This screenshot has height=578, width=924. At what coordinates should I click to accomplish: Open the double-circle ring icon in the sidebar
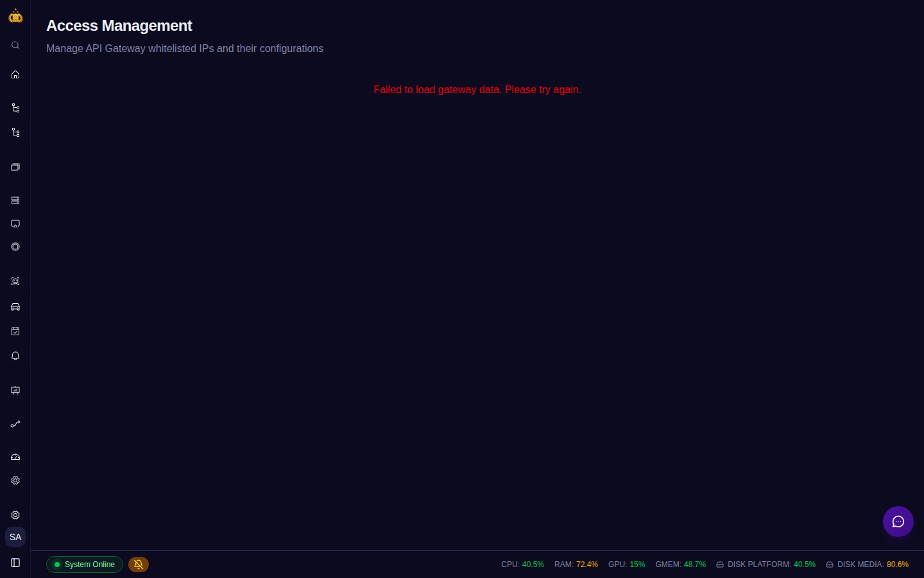pos(15,247)
